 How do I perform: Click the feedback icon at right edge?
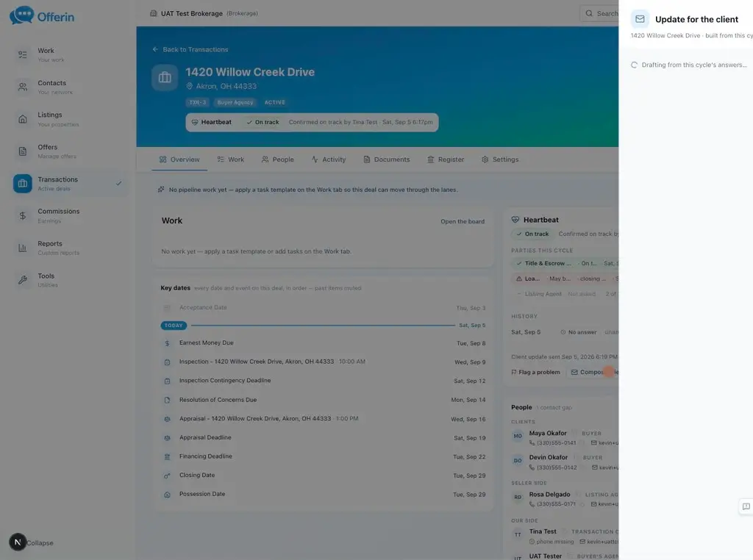[x=746, y=506]
